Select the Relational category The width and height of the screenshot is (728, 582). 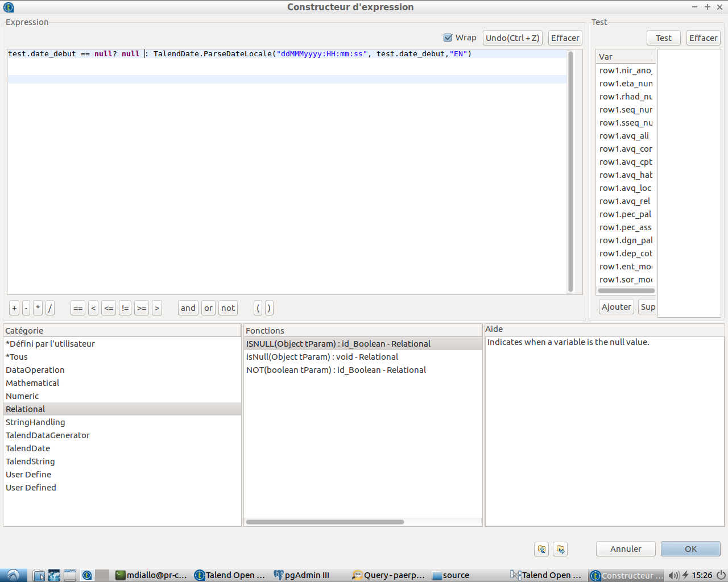pos(122,409)
